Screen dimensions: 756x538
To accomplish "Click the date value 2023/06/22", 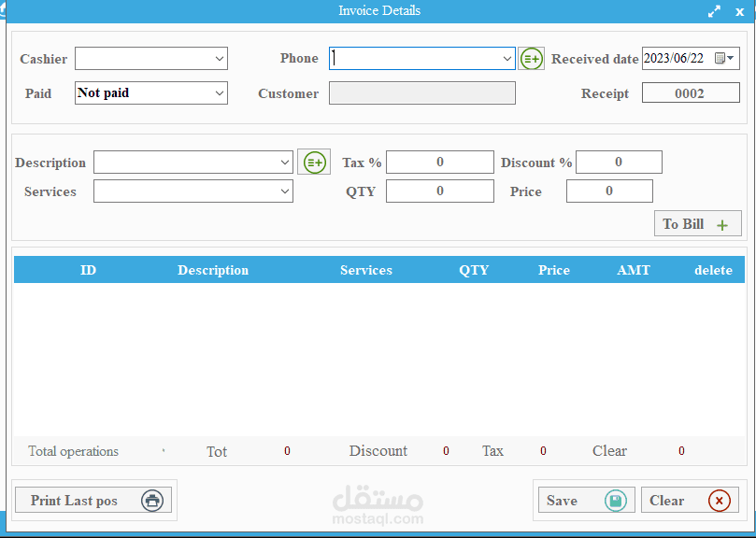I will click(x=674, y=58).
